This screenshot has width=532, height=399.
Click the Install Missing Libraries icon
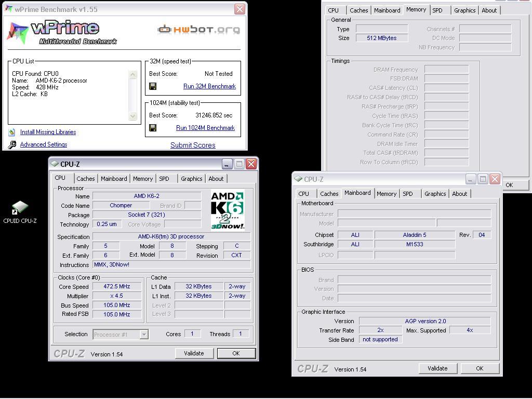point(12,132)
